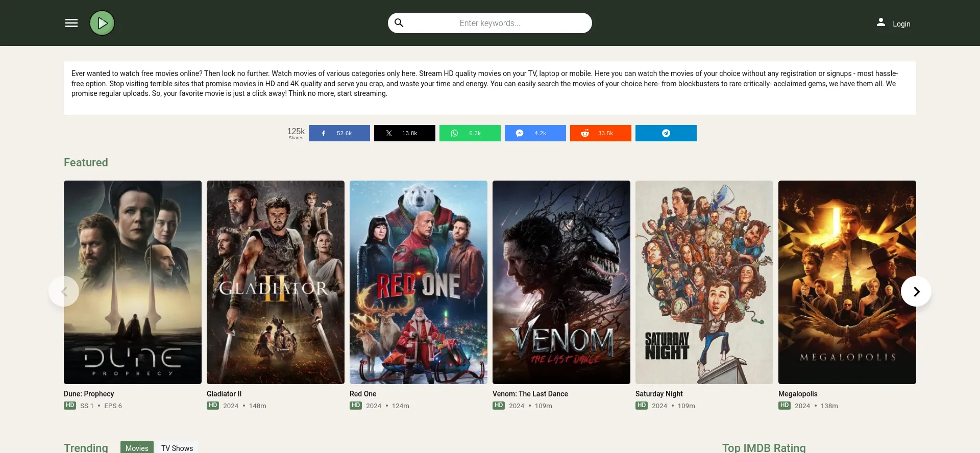The height and width of the screenshot is (453, 980).
Task: Click '109m' runtime under Venom: The Last Dance
Action: click(x=544, y=406)
